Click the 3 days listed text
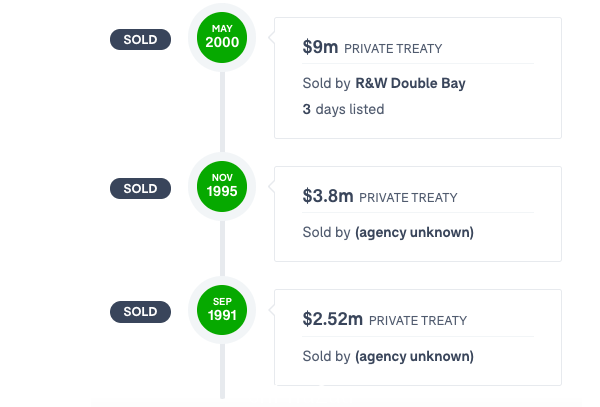This screenshot has height=407, width=600. (x=343, y=109)
